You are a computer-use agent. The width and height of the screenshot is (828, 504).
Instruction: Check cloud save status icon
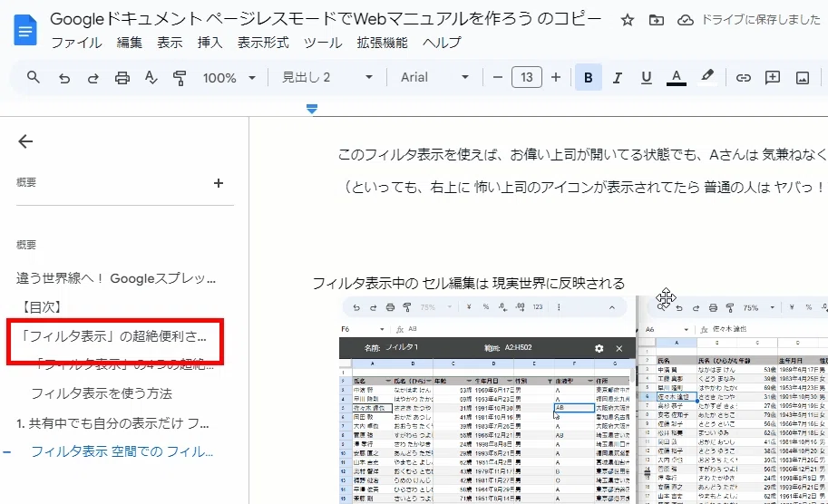click(x=685, y=21)
